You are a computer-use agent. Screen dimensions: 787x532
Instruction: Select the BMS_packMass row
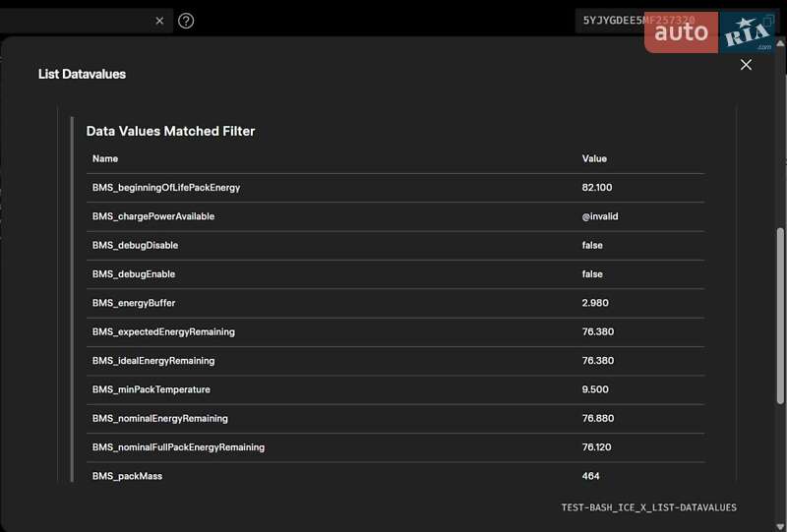(127, 476)
